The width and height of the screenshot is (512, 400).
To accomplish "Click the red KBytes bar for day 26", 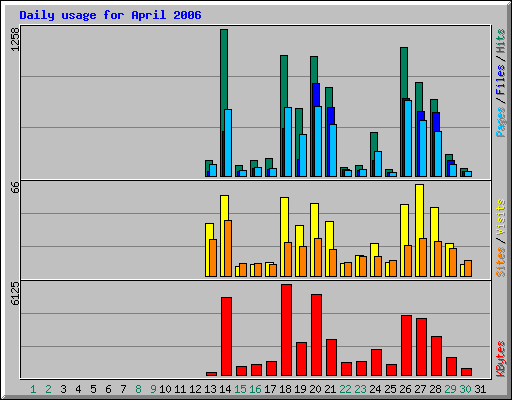I will point(406,346).
